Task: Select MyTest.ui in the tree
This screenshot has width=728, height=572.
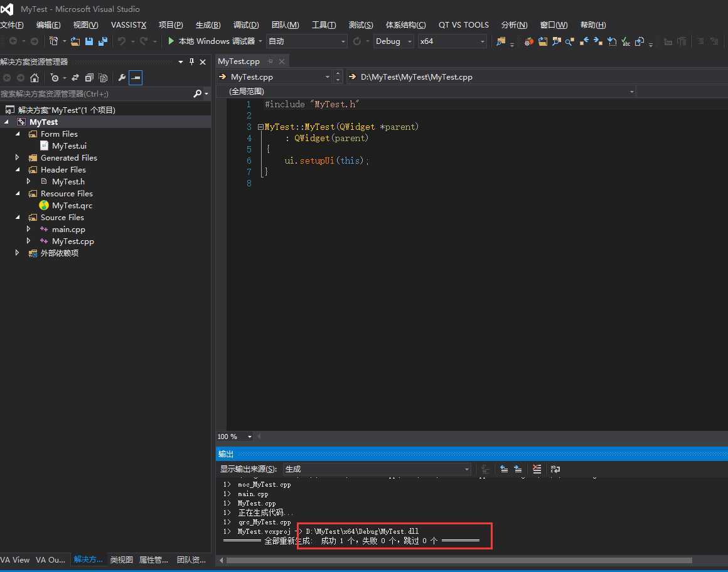Action: point(69,146)
